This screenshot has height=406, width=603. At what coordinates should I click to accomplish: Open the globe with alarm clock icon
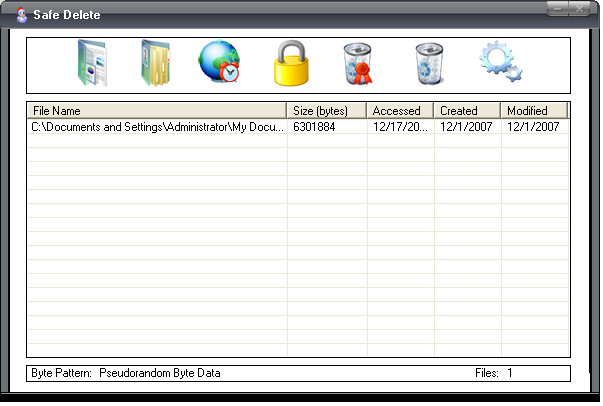pyautogui.click(x=219, y=62)
